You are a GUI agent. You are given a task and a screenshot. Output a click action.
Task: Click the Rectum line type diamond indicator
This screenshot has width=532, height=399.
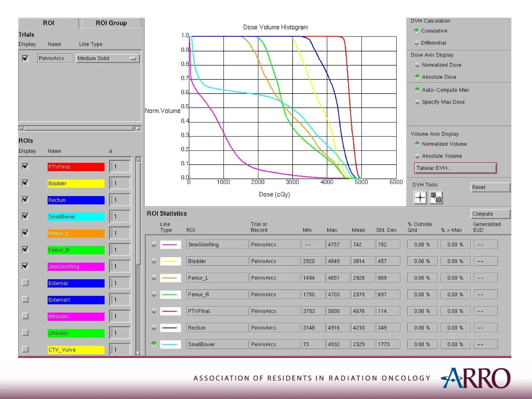tap(154, 328)
